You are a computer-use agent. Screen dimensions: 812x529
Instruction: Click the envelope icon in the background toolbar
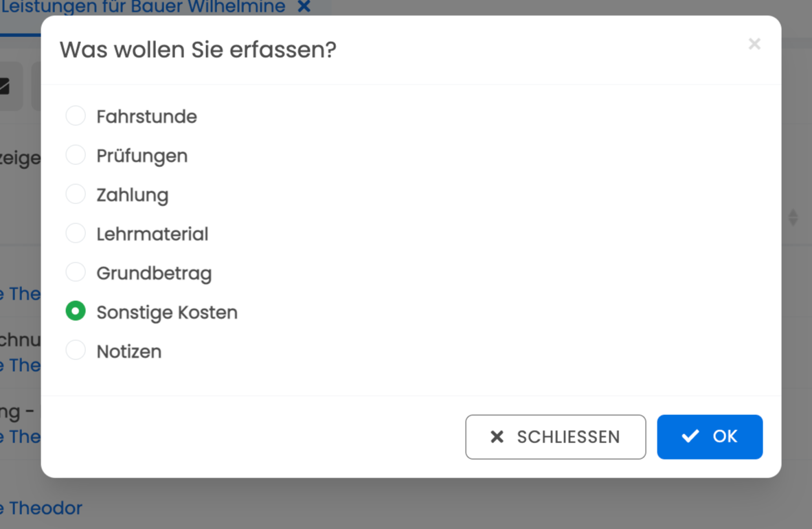[5, 87]
